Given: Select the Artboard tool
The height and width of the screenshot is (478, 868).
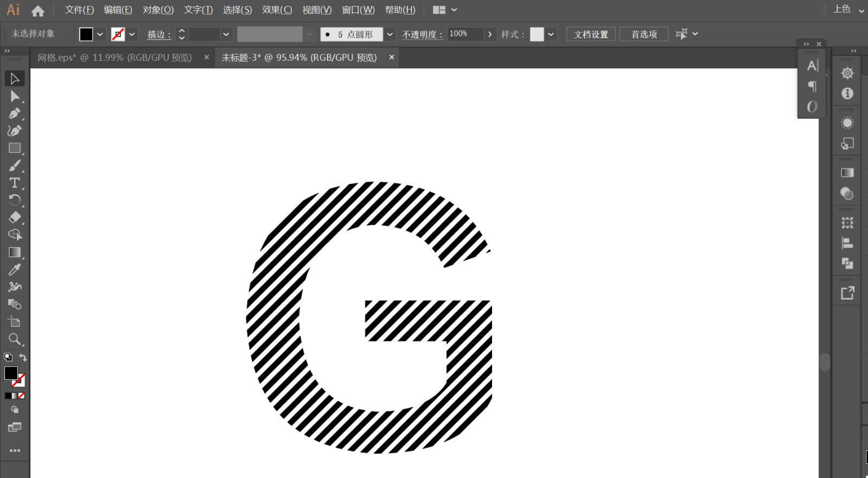Looking at the screenshot, I should [x=15, y=322].
